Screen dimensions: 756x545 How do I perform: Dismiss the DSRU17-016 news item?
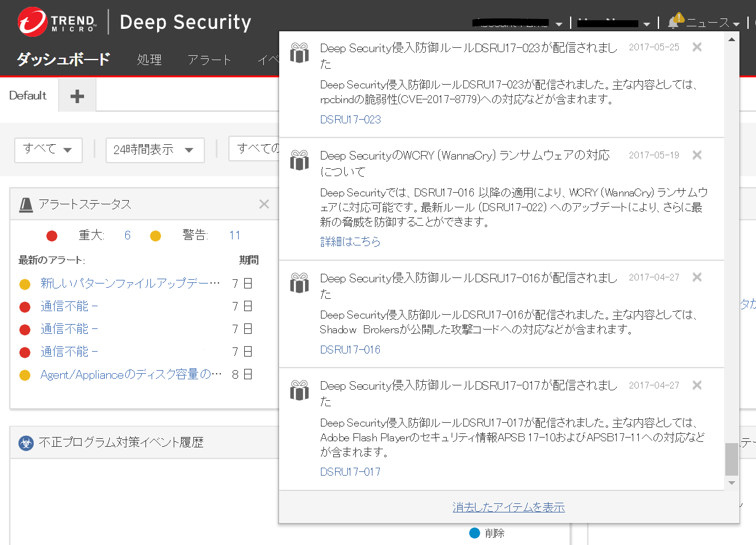[x=696, y=277]
